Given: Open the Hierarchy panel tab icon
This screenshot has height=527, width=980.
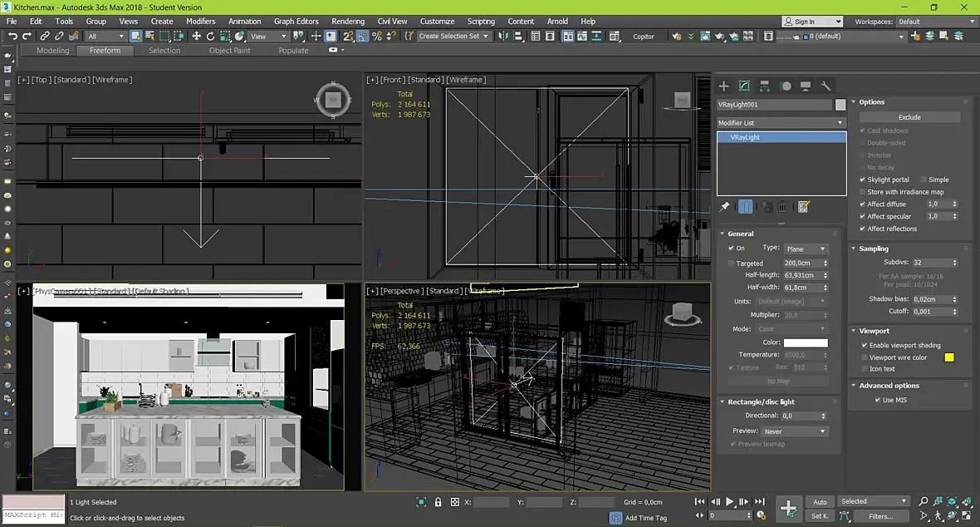Looking at the screenshot, I should tap(765, 86).
